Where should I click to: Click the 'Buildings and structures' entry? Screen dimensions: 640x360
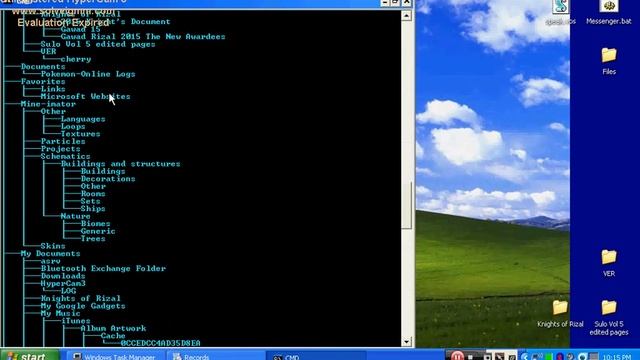click(120, 164)
